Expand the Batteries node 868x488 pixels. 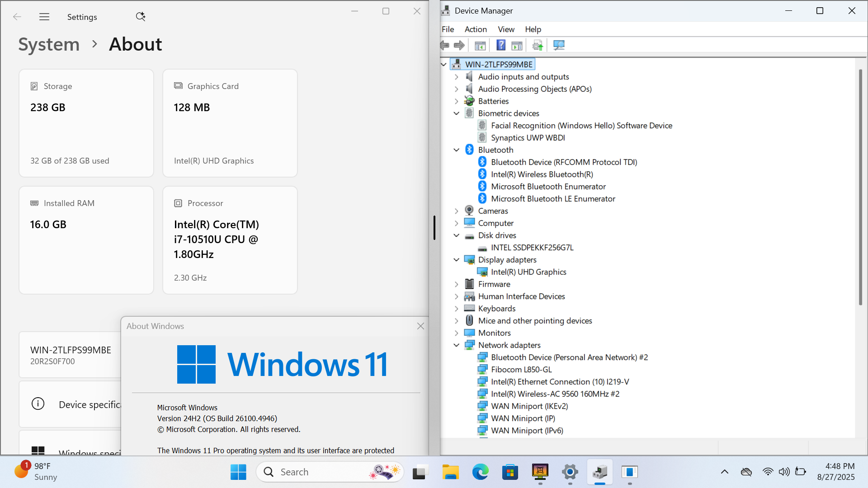457,101
